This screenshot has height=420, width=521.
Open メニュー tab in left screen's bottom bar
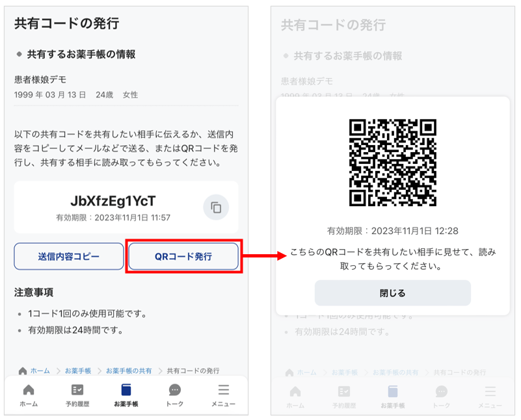pos(224,395)
